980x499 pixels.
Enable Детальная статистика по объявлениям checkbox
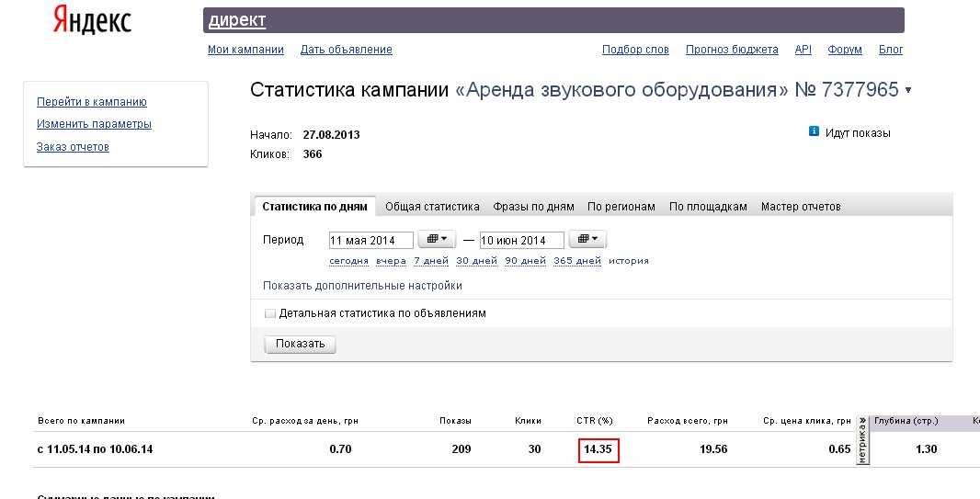click(x=270, y=313)
